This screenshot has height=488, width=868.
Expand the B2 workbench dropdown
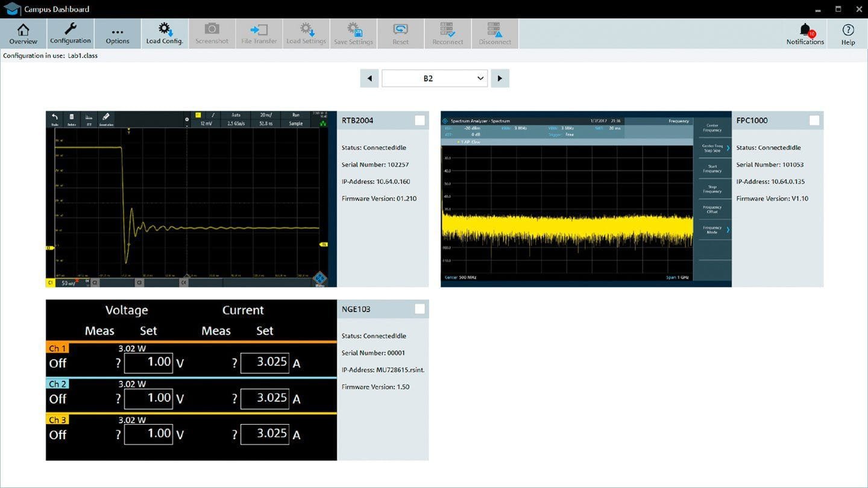pyautogui.click(x=435, y=78)
